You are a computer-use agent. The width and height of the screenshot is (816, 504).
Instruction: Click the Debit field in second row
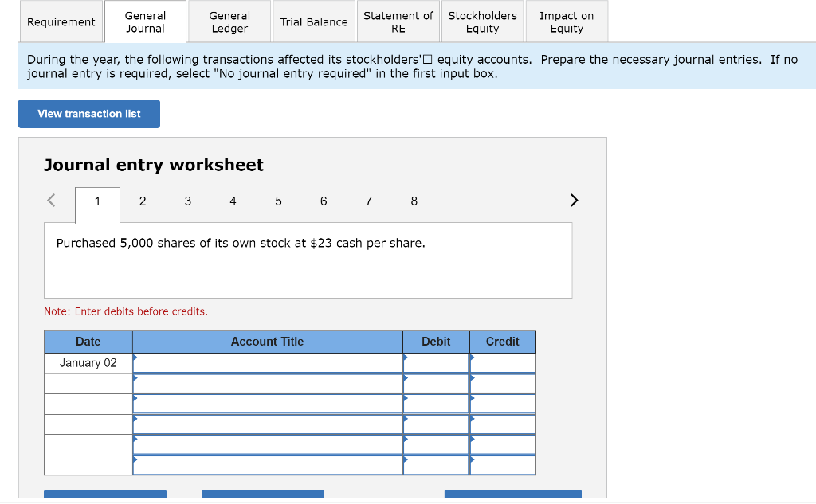click(436, 384)
